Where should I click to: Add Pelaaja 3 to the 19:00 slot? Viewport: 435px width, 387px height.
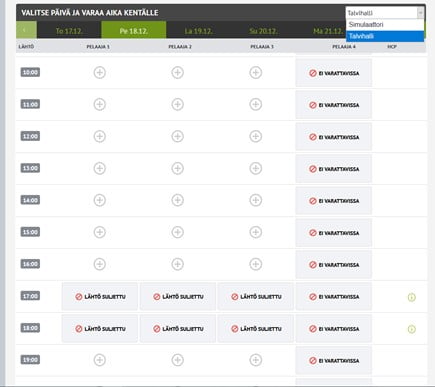(255, 360)
